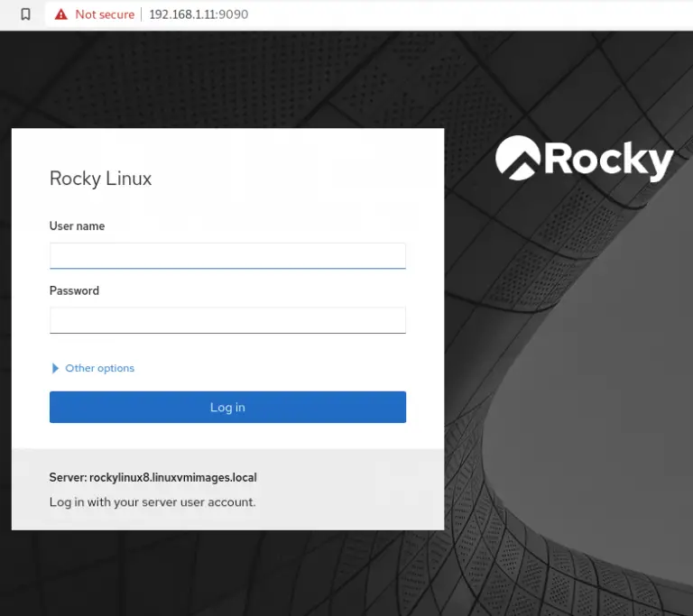Image resolution: width=693 pixels, height=616 pixels.
Task: Expand the Other options disclosure triangle
Action: point(55,368)
